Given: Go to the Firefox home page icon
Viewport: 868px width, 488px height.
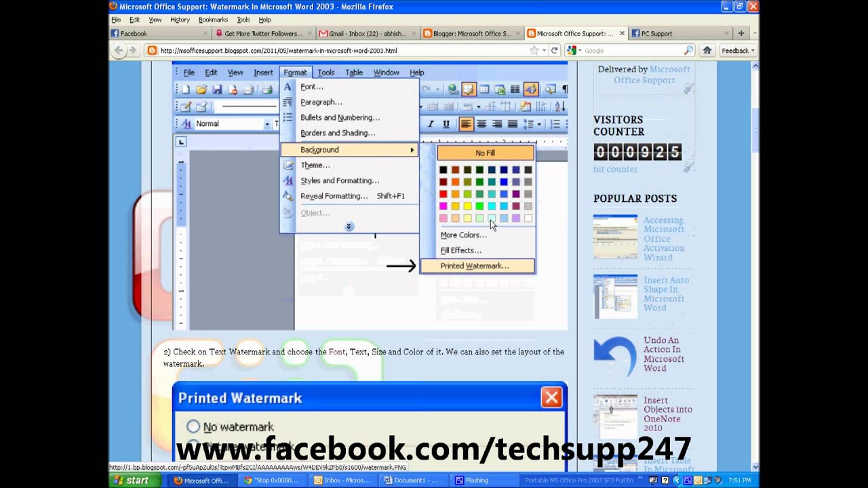Looking at the screenshot, I should (x=707, y=50).
